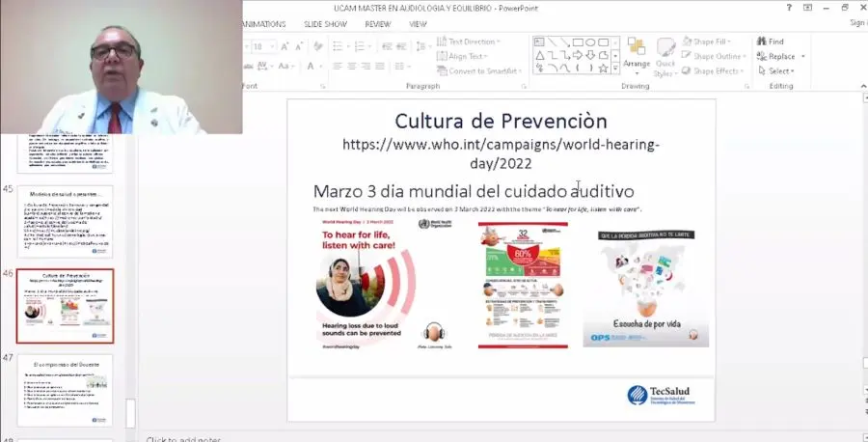Open the View ribbon tab

pos(418,24)
